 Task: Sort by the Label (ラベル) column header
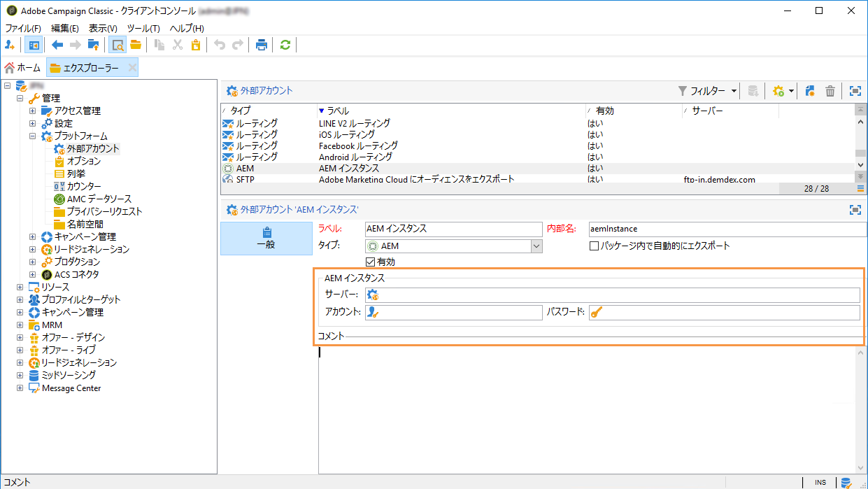coord(450,111)
